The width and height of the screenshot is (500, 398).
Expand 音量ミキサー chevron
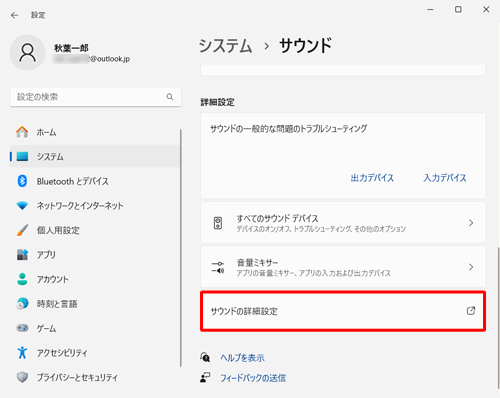[x=471, y=267]
